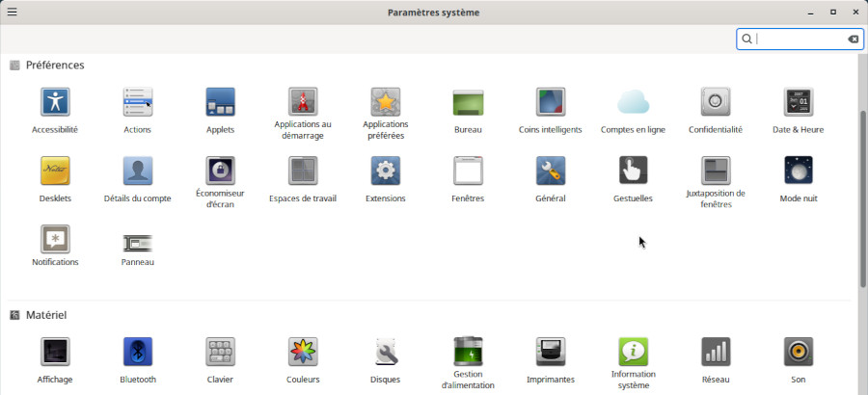This screenshot has width=868, height=395.
Task: Open Date & Heure settings
Action: [799, 102]
